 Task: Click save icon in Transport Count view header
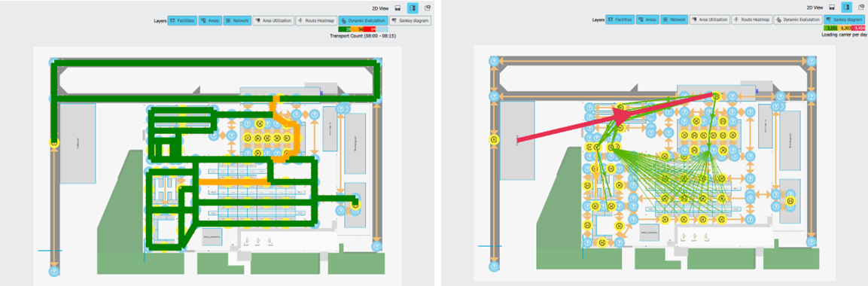coord(398,8)
